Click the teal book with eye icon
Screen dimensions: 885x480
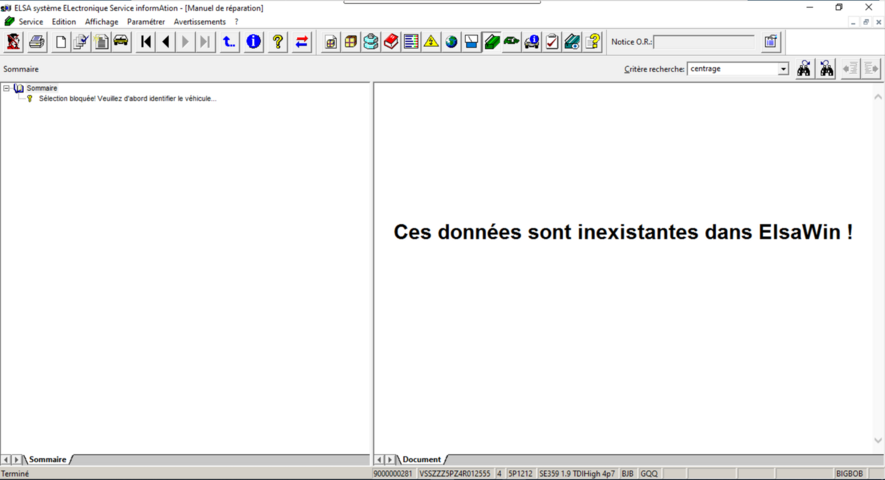(572, 42)
